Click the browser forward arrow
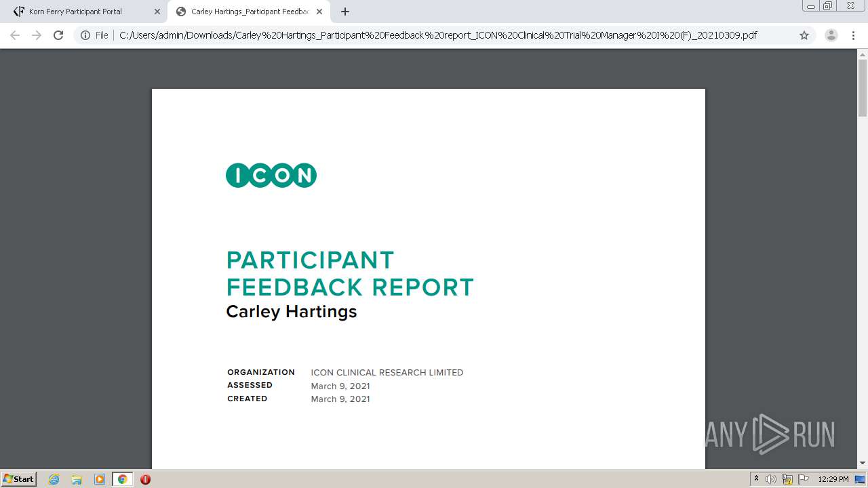 tap(37, 35)
